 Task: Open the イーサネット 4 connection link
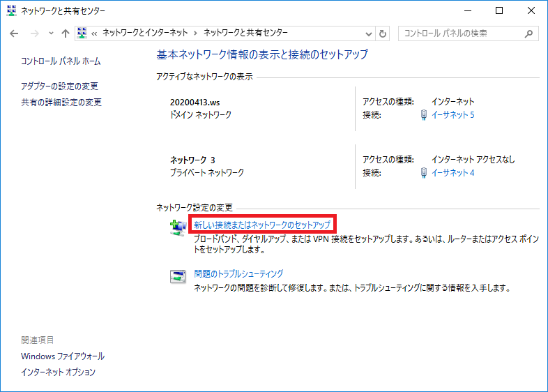coord(453,172)
